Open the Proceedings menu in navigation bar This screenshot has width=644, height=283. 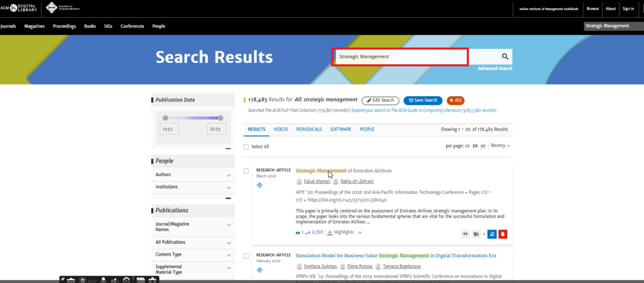64,26
